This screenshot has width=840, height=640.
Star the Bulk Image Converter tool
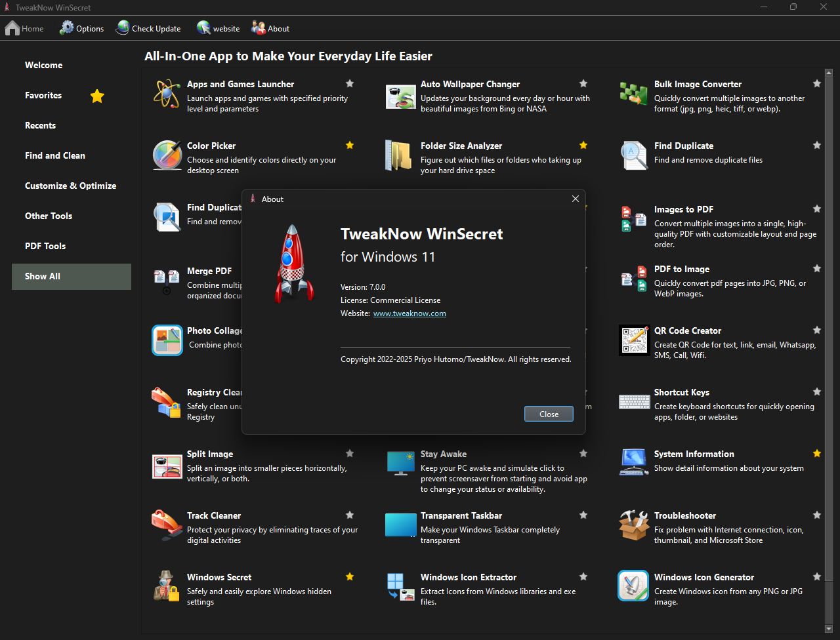[817, 83]
